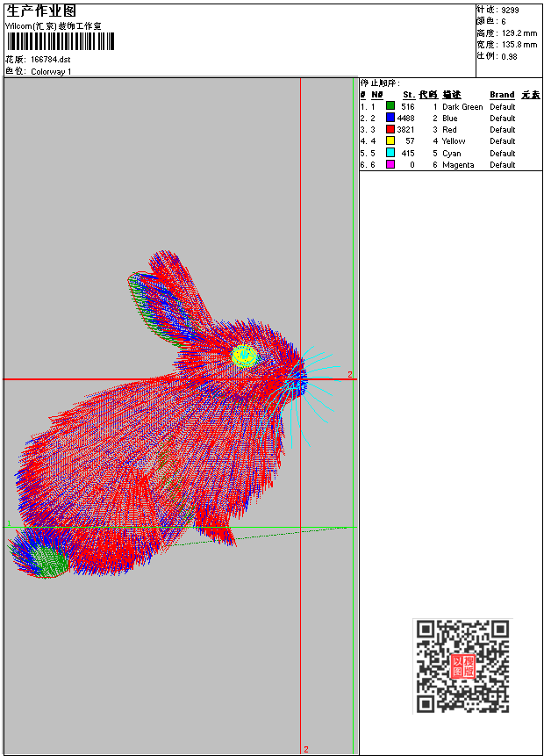
Task: Select the 'Red' description text
Action: pos(449,130)
